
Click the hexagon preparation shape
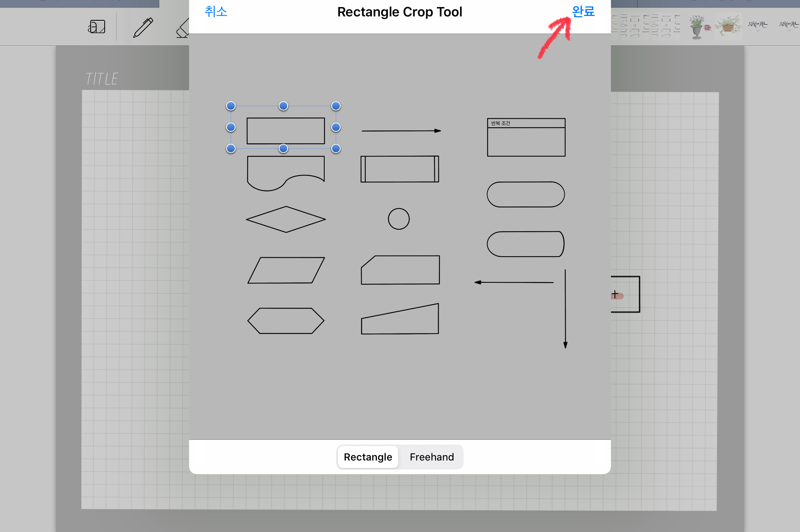(x=286, y=321)
